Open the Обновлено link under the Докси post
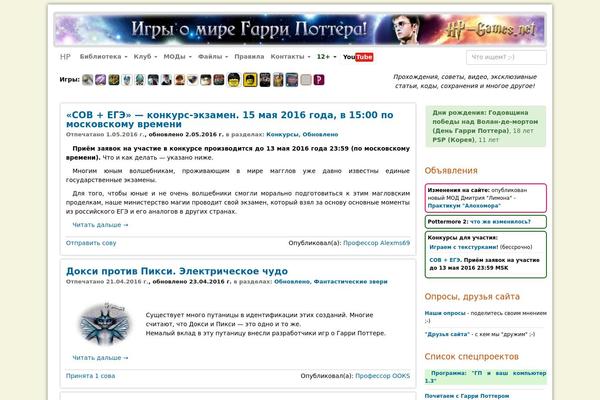This screenshot has height=400, width=600. tap(292, 281)
